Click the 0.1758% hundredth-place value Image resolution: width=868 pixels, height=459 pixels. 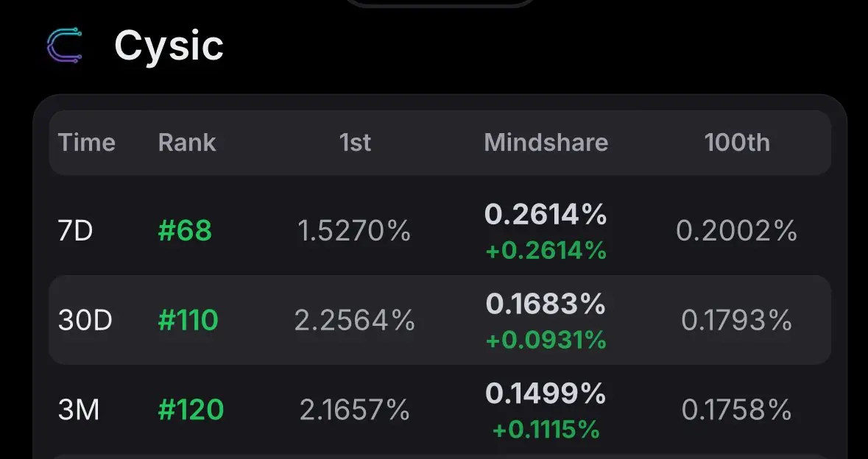[737, 410]
